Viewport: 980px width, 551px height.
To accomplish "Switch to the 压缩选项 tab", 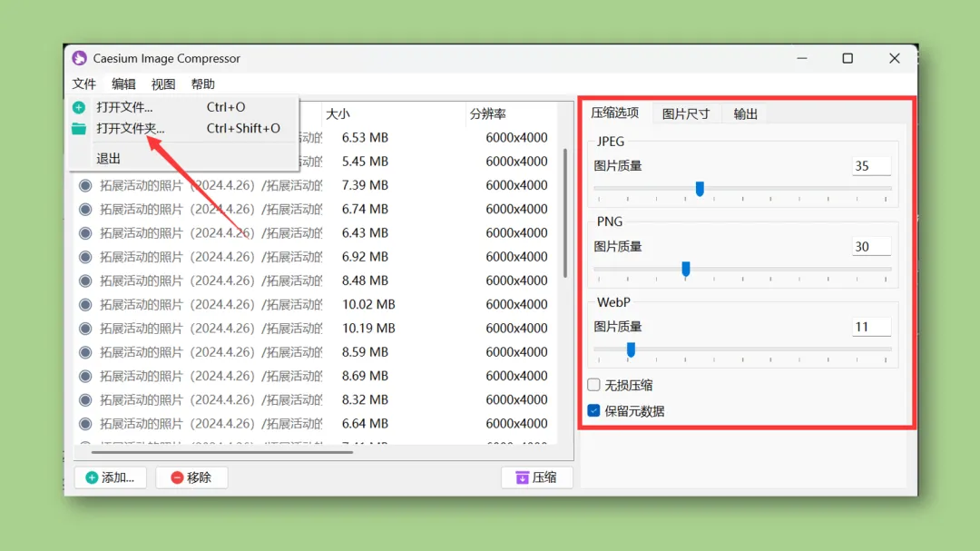I will pyautogui.click(x=615, y=113).
